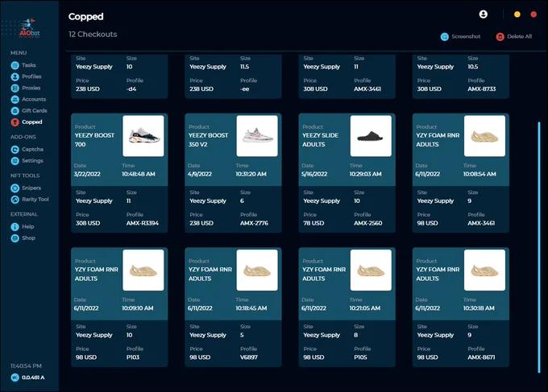Click the date '4/9/2022'
This screenshot has width=548, height=392.
pos(200,174)
